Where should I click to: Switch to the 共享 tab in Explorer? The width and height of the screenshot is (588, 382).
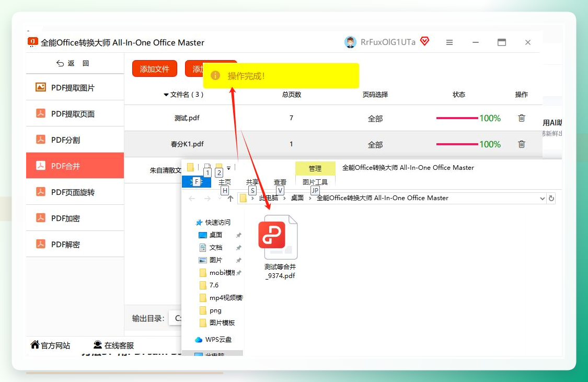click(252, 182)
